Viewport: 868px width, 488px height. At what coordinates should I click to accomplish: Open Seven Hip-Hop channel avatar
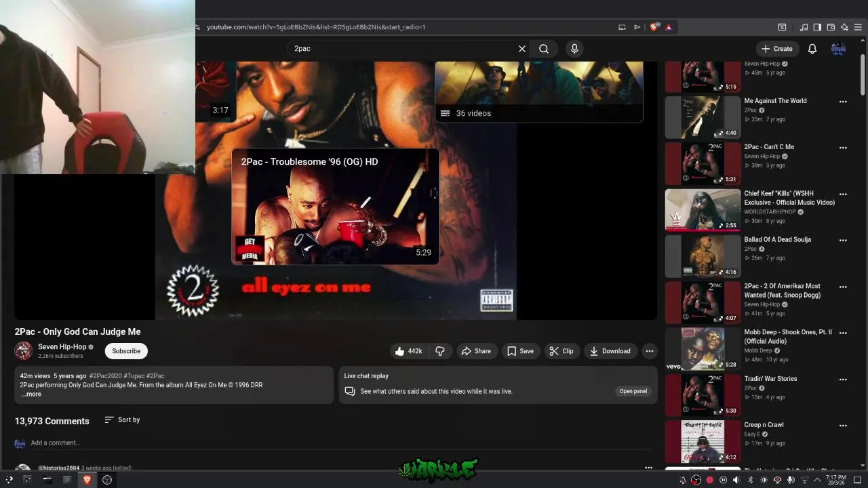click(24, 350)
